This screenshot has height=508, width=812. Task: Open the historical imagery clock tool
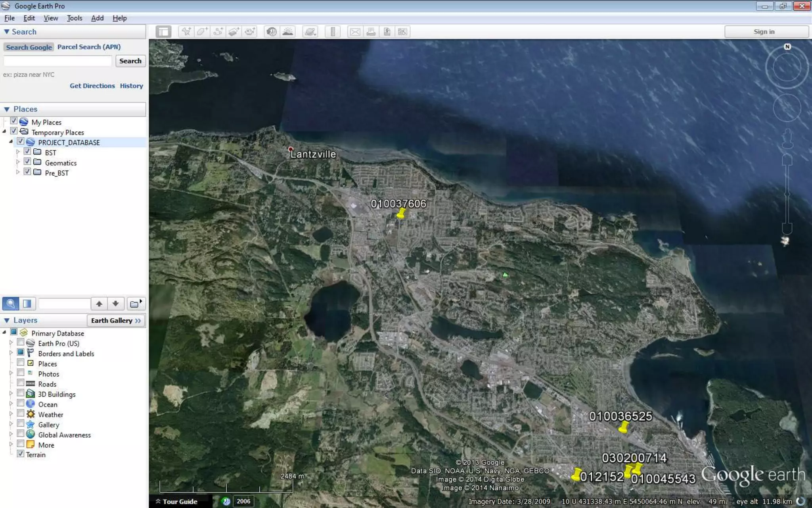tap(272, 32)
